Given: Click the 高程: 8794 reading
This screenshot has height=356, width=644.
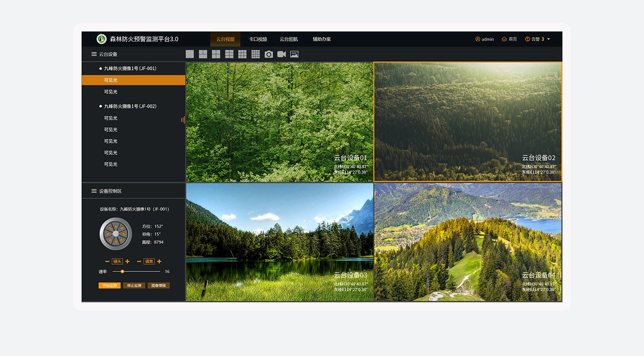Looking at the screenshot, I should click(153, 242).
